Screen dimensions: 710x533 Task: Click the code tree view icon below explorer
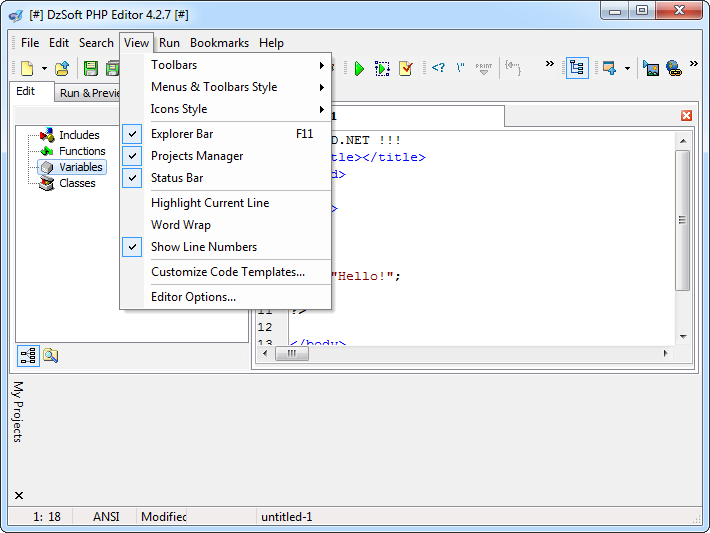28,355
